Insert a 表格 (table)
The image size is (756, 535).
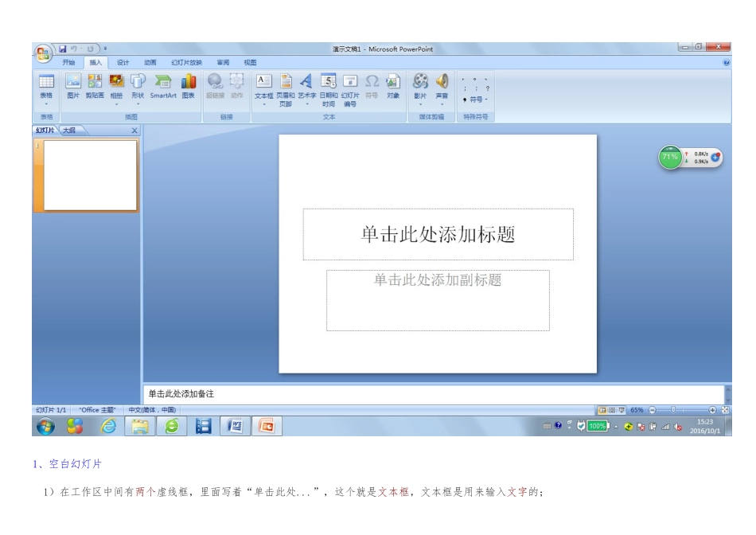coord(46,90)
